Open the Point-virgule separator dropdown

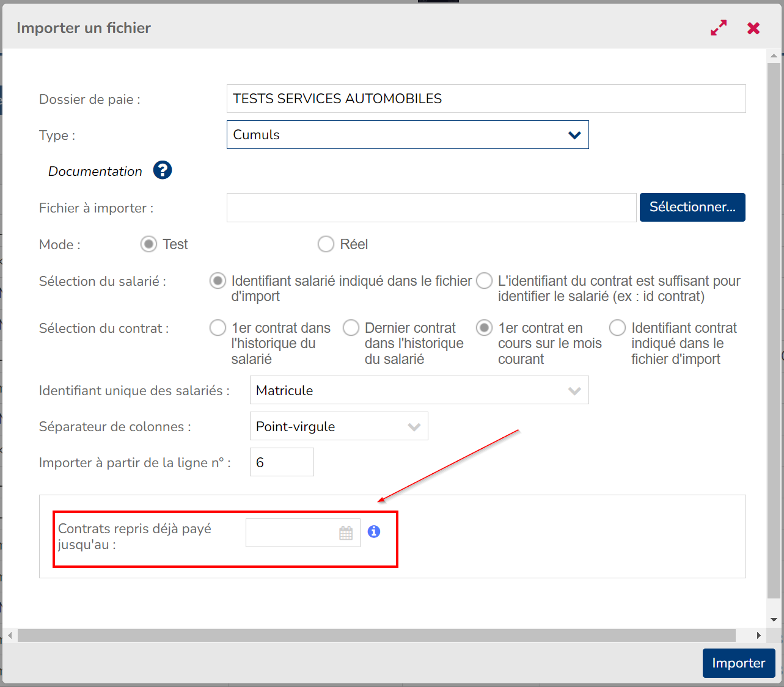pyautogui.click(x=339, y=426)
